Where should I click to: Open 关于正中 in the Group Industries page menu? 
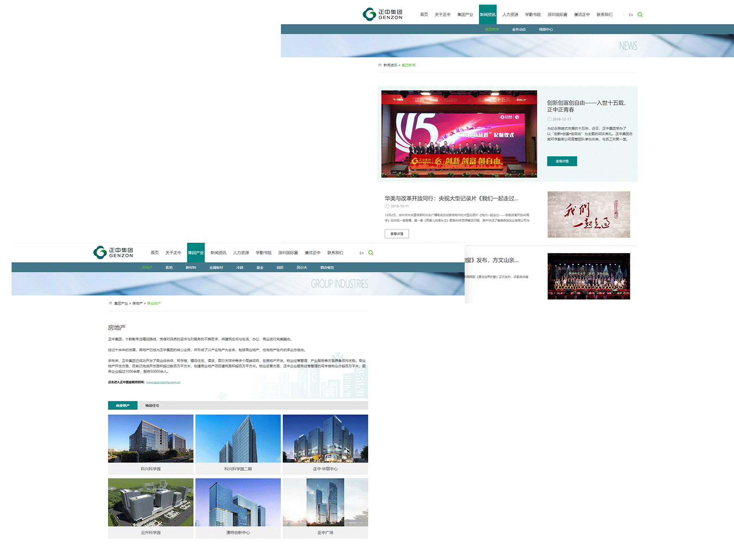pyautogui.click(x=173, y=253)
